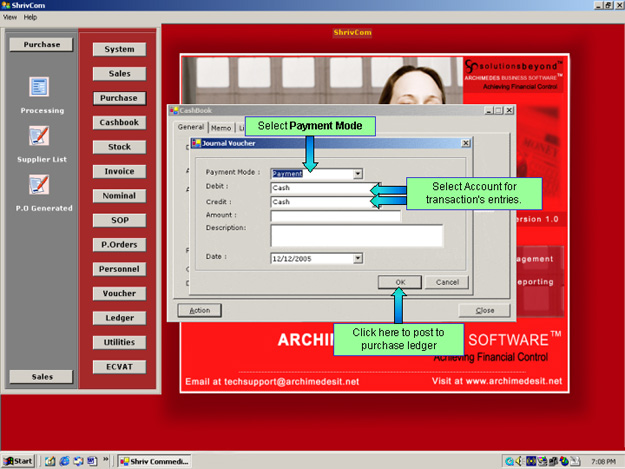Screen dimensions: 625x469
Task: Open the Help menu
Action: 30,17
